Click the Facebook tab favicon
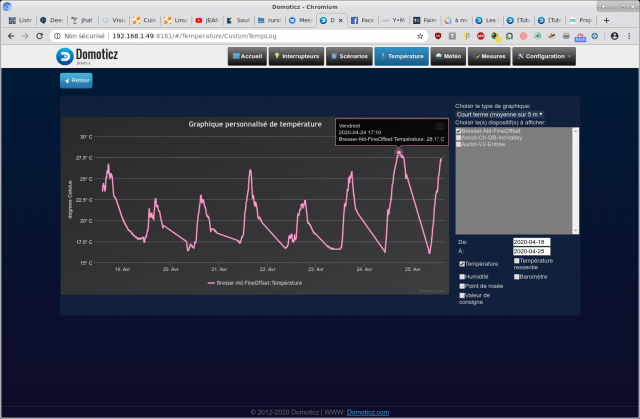Screen dimensions: 640x419 pyautogui.click(x=352, y=19)
